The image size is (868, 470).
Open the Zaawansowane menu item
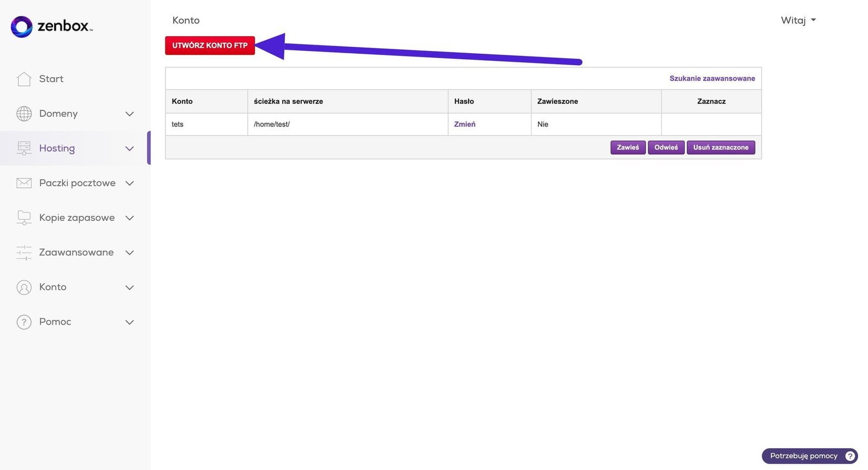click(x=76, y=252)
